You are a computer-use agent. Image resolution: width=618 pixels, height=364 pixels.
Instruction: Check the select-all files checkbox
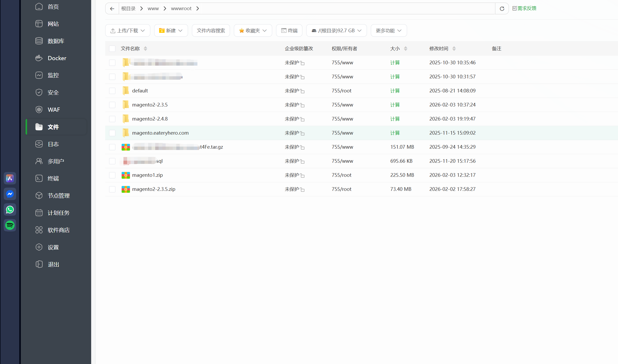point(112,49)
